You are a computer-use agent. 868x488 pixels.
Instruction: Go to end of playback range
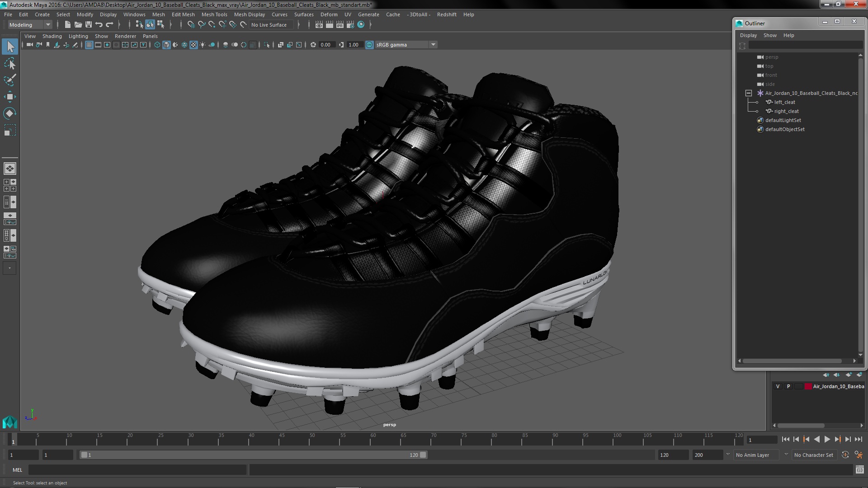tap(858, 439)
